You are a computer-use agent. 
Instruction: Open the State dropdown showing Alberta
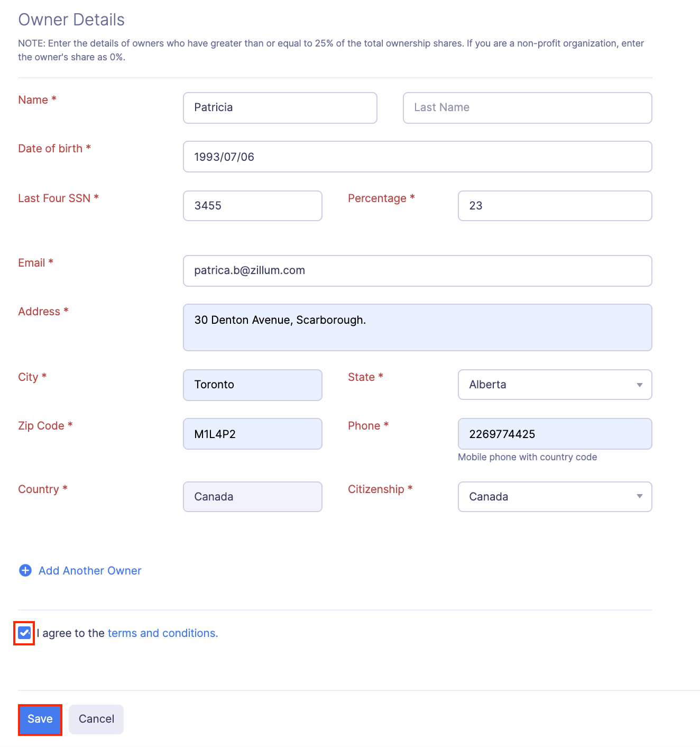point(554,385)
